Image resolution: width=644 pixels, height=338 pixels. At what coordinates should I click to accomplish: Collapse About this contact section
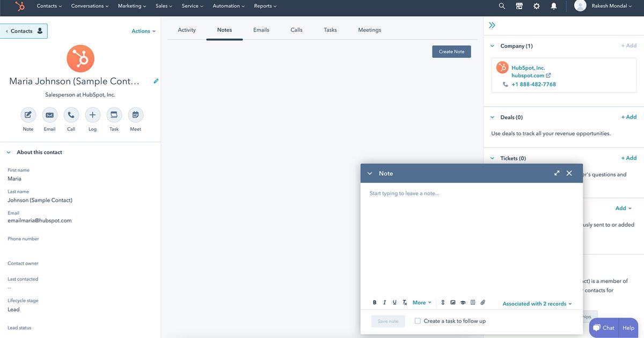click(x=9, y=152)
